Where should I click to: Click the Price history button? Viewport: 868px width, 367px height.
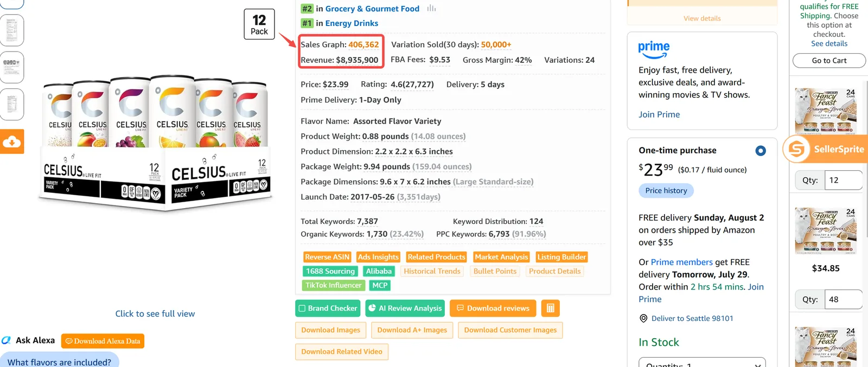tap(666, 191)
